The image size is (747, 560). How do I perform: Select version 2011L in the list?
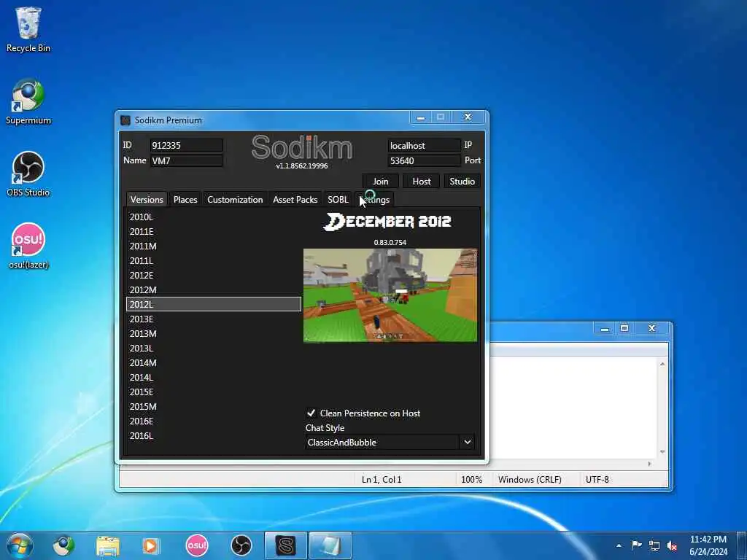[214, 260]
